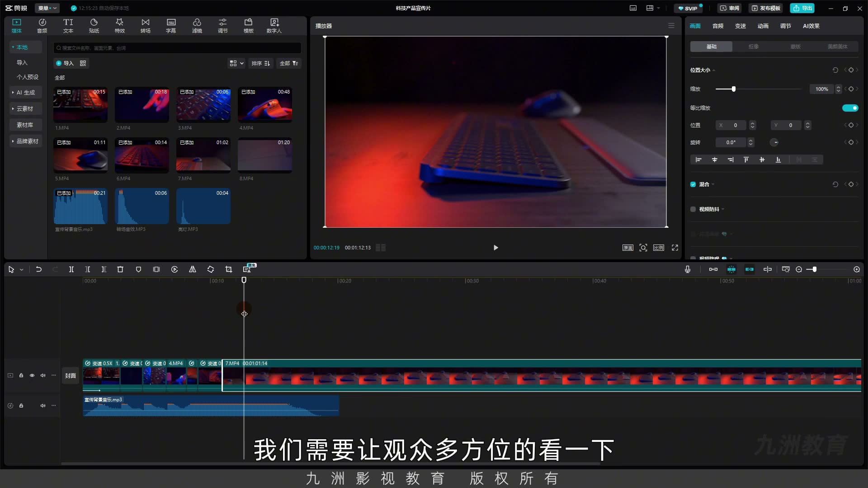The height and width of the screenshot is (488, 868).
Task: Open the 全部 filter dropdown
Action: [289, 63]
